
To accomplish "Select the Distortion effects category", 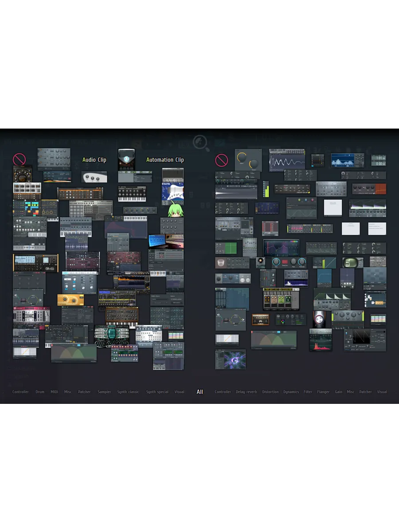I will [270, 392].
